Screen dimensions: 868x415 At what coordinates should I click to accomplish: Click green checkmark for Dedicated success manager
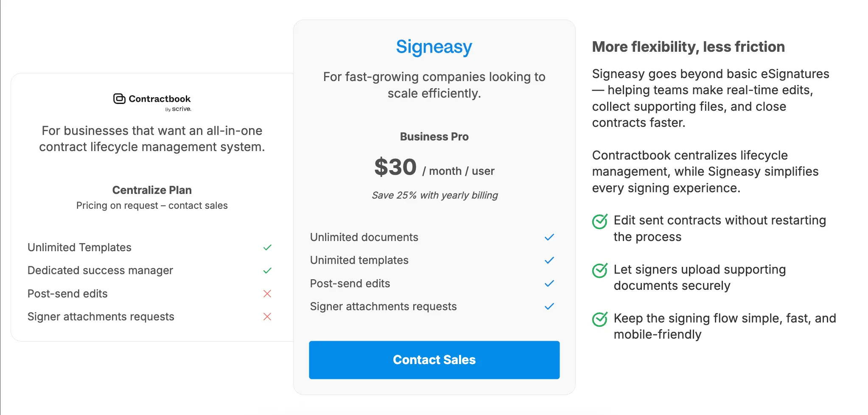(267, 270)
